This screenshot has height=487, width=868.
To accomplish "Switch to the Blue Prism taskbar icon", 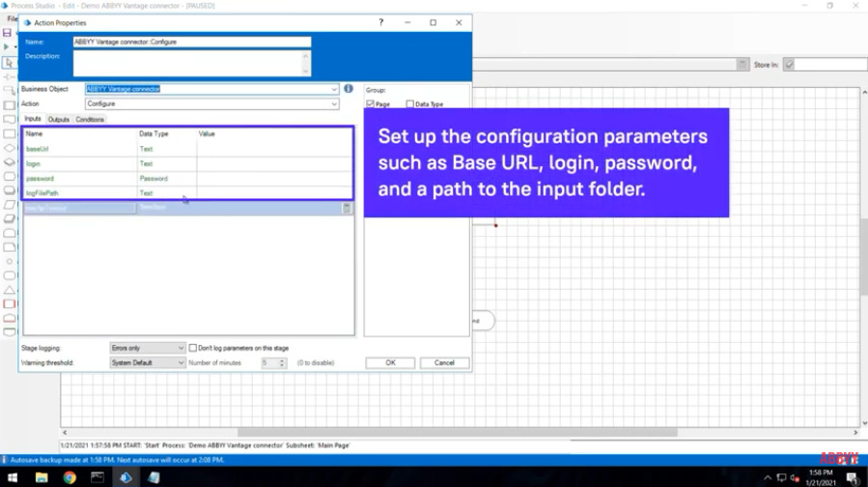I will (126, 477).
